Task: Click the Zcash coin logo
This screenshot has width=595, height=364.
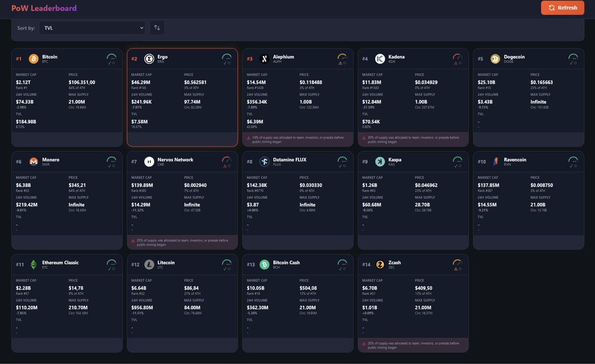Action: 380,264
